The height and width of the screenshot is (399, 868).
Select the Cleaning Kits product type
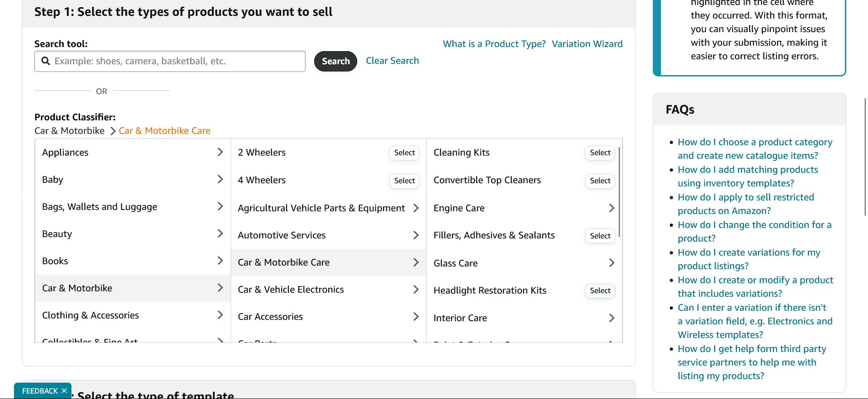600,153
